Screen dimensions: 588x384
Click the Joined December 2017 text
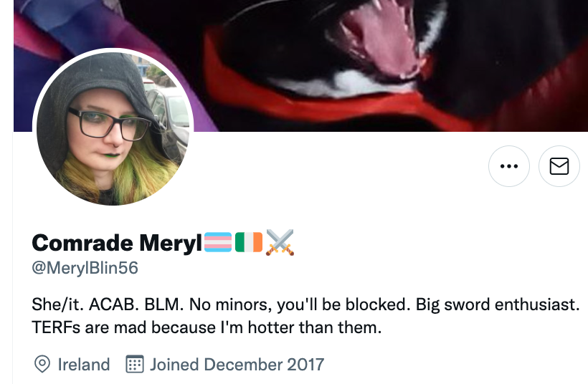coord(237,365)
